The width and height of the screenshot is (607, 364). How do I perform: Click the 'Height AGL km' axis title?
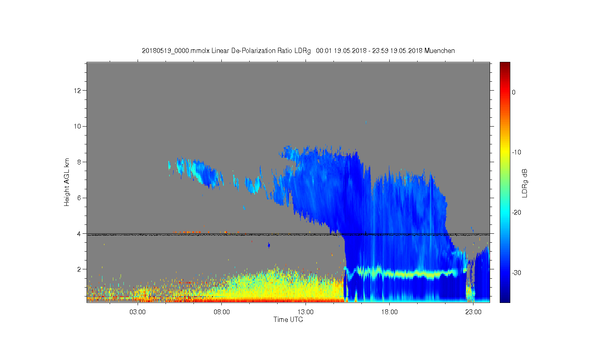point(67,182)
